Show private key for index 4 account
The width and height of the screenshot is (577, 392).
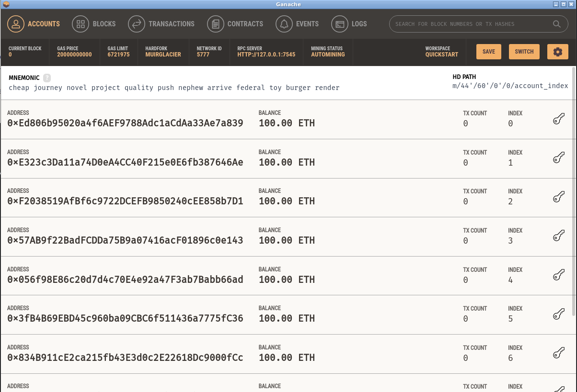pos(559,276)
